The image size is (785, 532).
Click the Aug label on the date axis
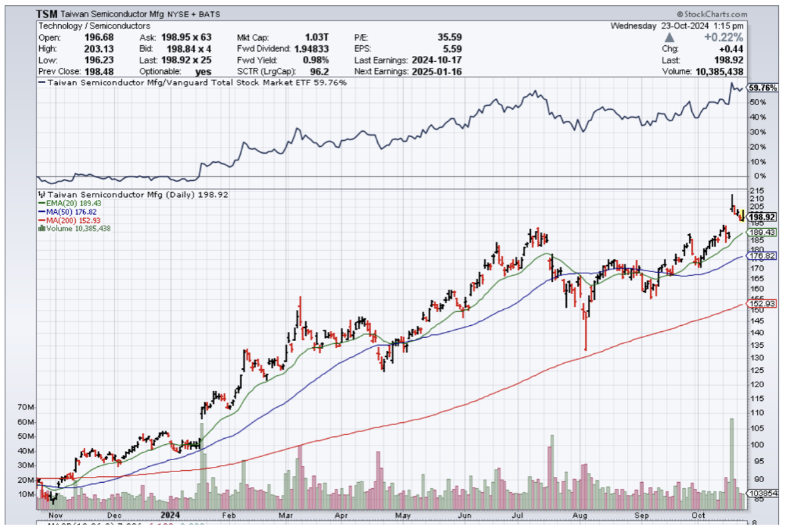pos(579,515)
